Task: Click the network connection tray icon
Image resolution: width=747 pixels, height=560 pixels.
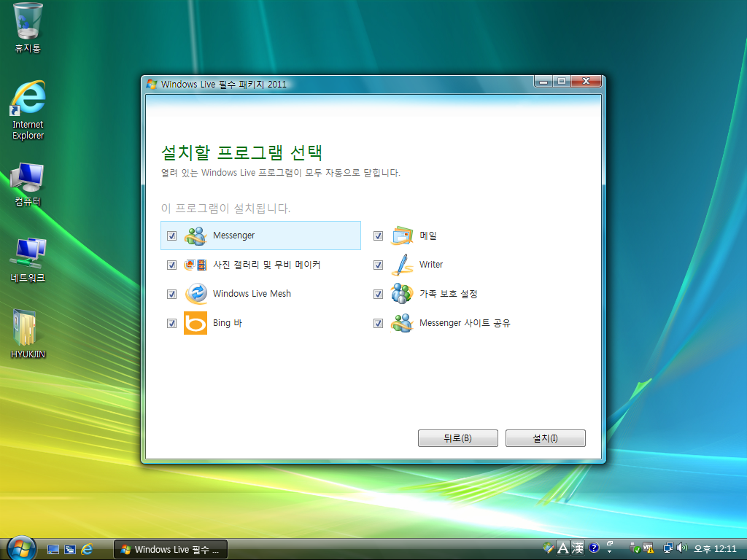Action: click(669, 548)
